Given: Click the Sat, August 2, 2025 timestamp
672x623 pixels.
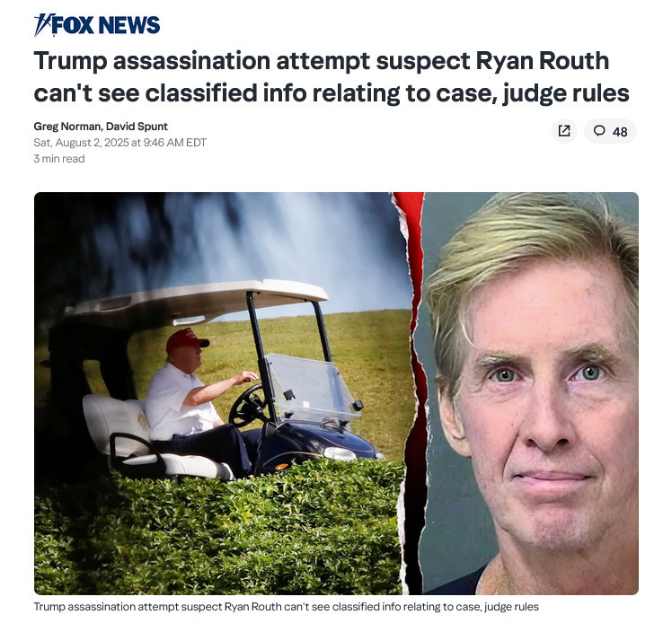Looking at the screenshot, I should (x=120, y=143).
